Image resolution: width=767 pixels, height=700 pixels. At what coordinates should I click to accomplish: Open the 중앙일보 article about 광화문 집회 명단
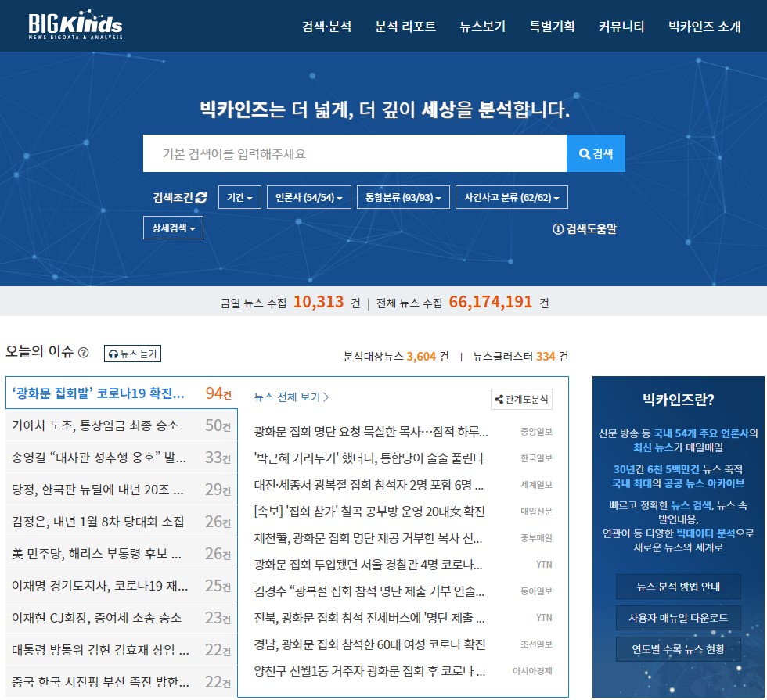[x=371, y=432]
